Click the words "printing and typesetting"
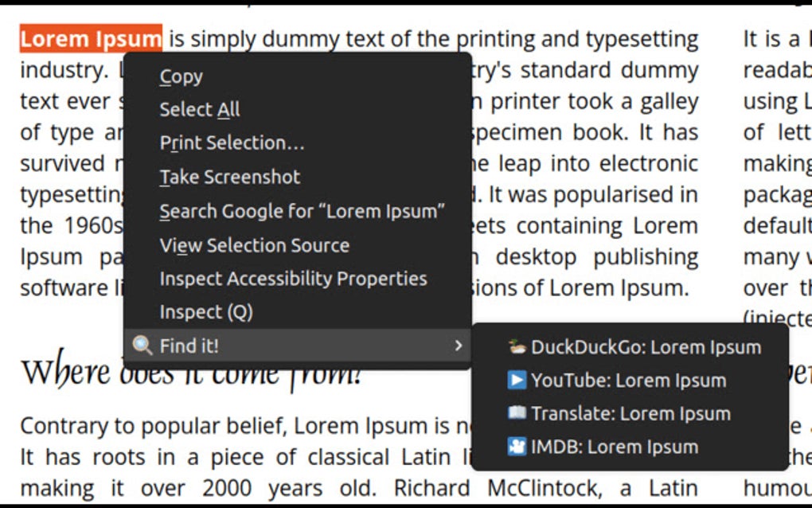This screenshot has width=812, height=508. click(577, 39)
